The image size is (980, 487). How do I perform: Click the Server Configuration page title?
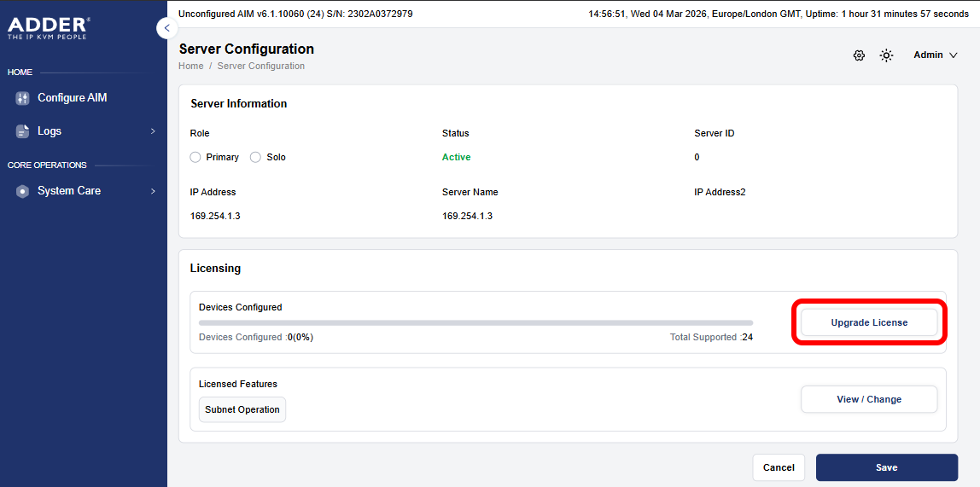click(247, 49)
